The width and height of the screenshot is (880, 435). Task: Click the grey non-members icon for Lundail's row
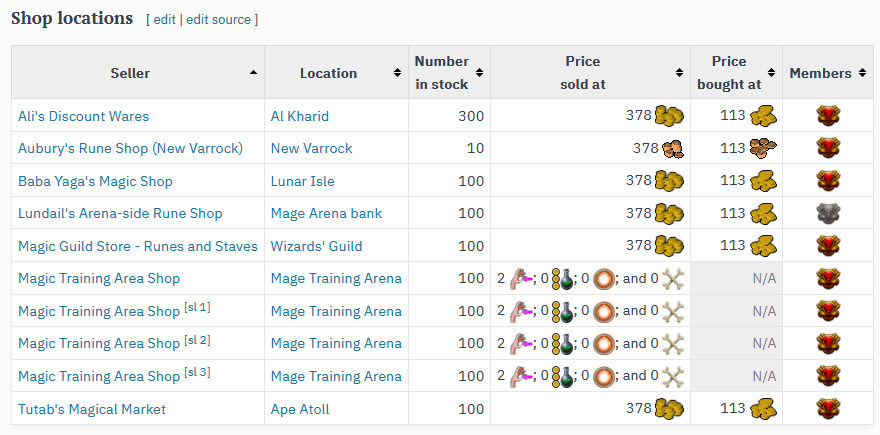point(826,213)
